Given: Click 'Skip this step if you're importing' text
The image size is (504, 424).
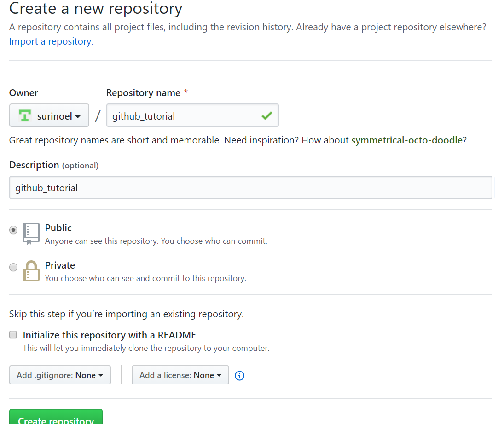Looking at the screenshot, I should [x=126, y=314].
